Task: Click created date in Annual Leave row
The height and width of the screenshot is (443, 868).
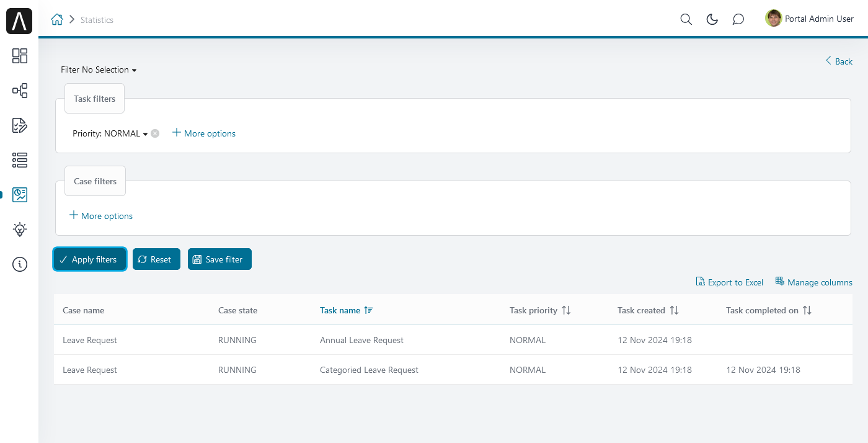Action: pyautogui.click(x=655, y=340)
